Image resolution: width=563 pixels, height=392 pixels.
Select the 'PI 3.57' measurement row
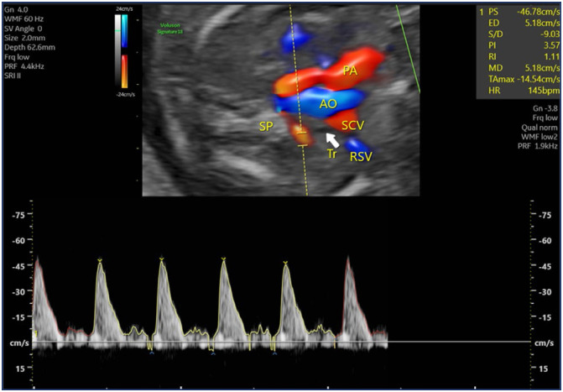[524, 45]
